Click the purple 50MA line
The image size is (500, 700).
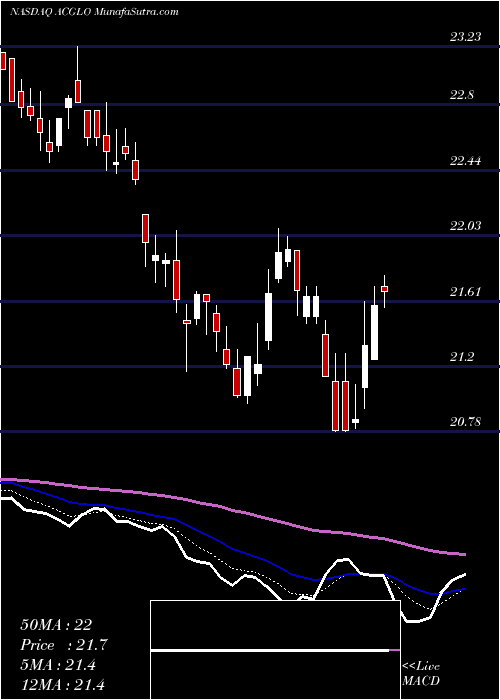232,508
